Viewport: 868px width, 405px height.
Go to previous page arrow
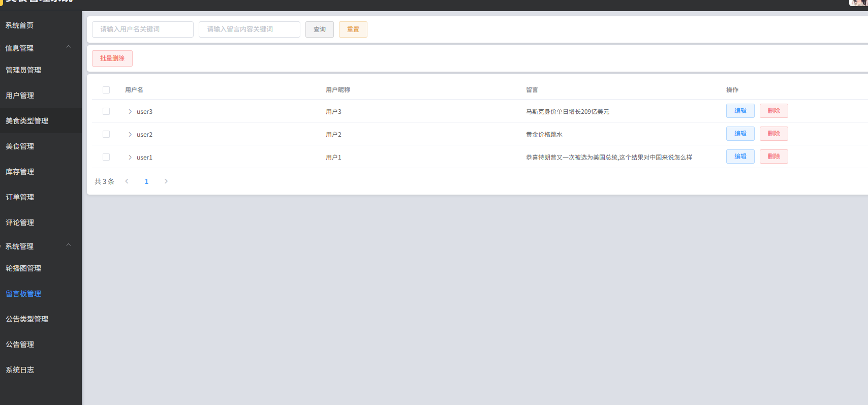point(127,181)
